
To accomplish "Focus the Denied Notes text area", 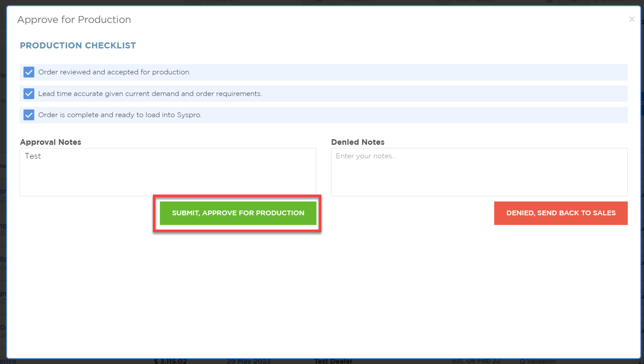I will [x=479, y=172].
